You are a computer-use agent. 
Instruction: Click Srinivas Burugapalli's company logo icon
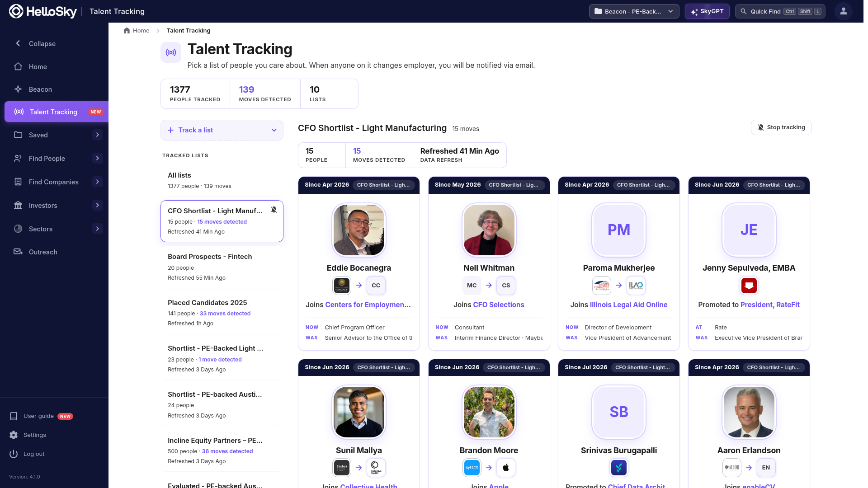pyautogui.click(x=619, y=468)
